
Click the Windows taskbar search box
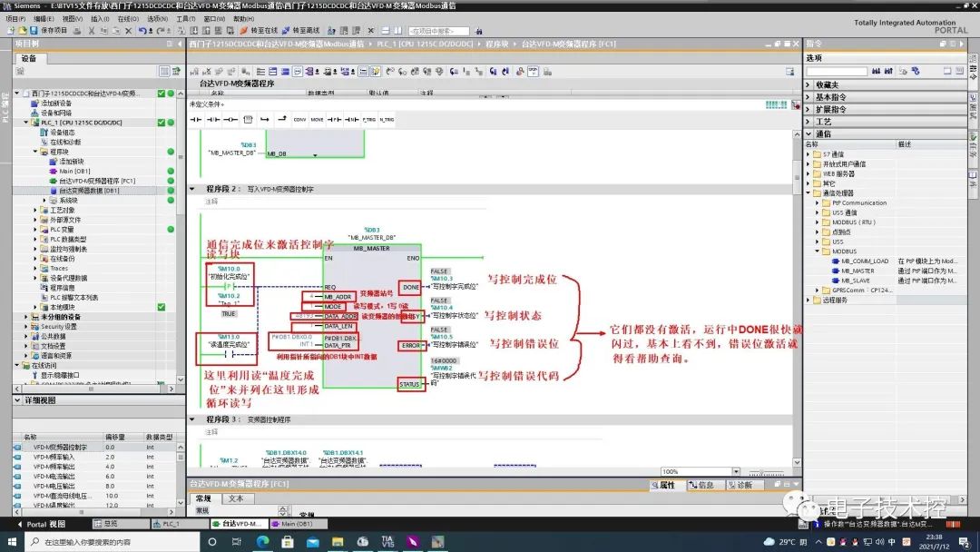tap(114, 542)
